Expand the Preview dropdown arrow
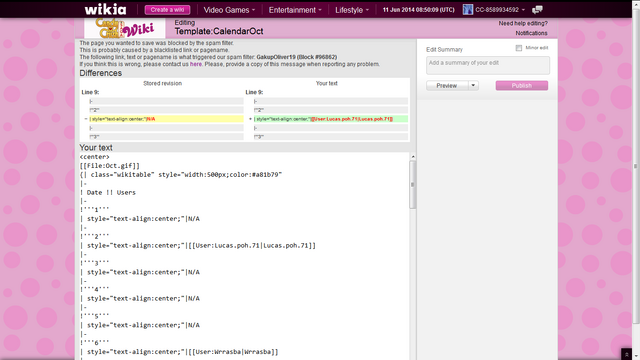Image resolution: width=640 pixels, height=360 pixels. tap(473, 86)
